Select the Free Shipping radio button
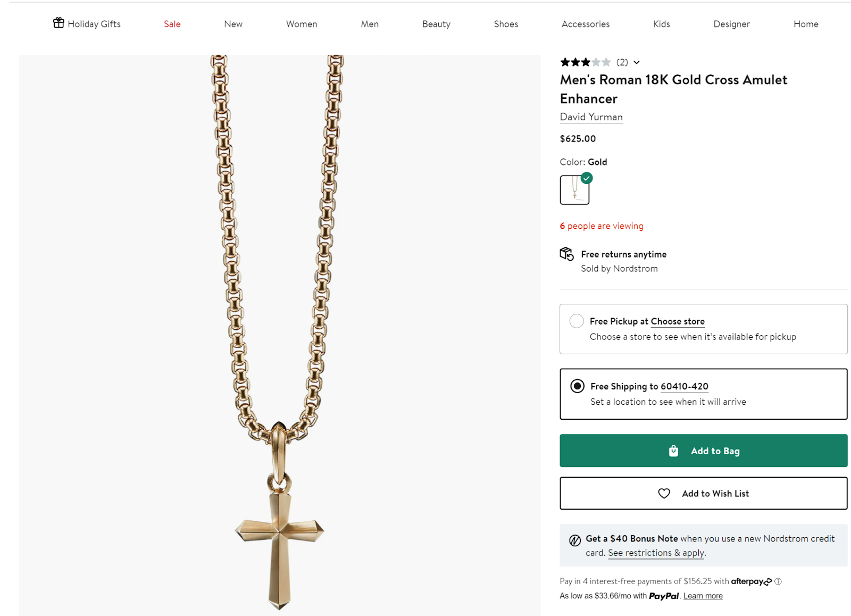The image size is (851, 616). [577, 386]
